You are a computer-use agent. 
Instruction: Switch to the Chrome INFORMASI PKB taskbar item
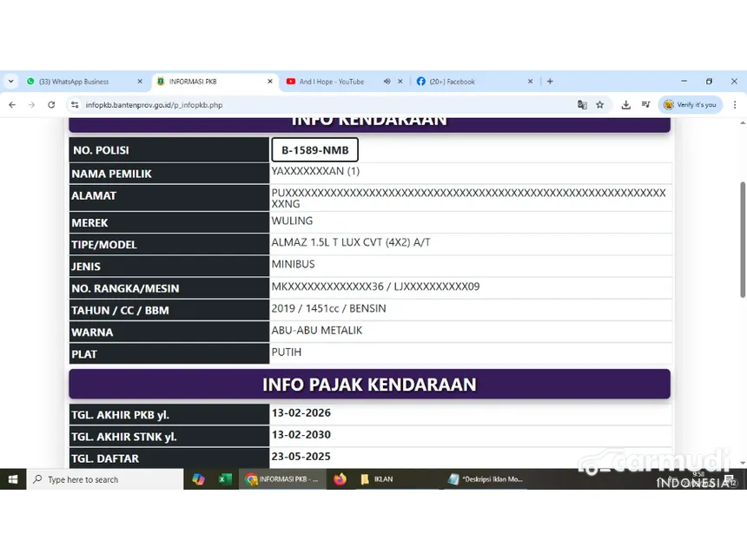[282, 479]
